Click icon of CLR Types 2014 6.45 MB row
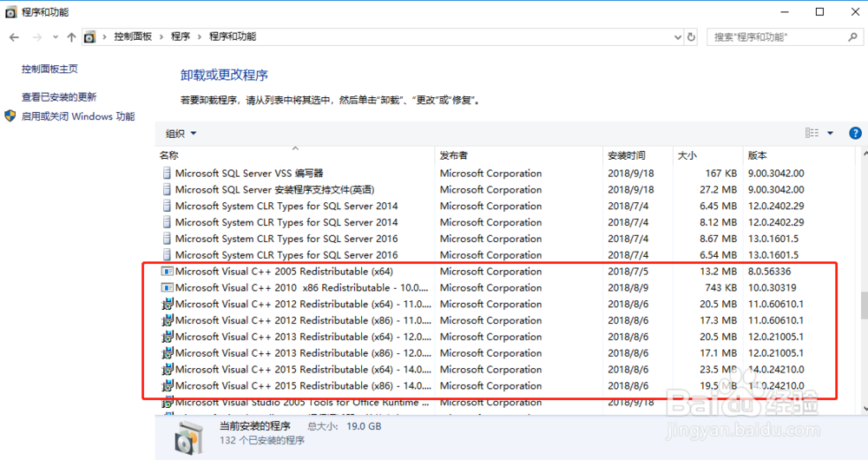 (x=167, y=206)
